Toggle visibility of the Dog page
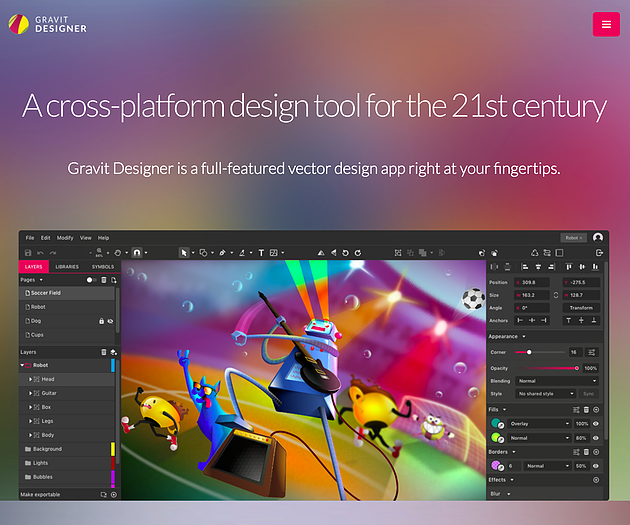This screenshot has width=630, height=525. click(x=110, y=321)
